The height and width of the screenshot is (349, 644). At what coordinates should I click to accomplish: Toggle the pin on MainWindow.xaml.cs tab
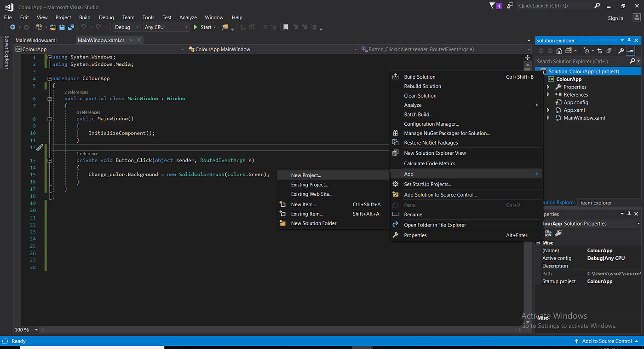130,41
